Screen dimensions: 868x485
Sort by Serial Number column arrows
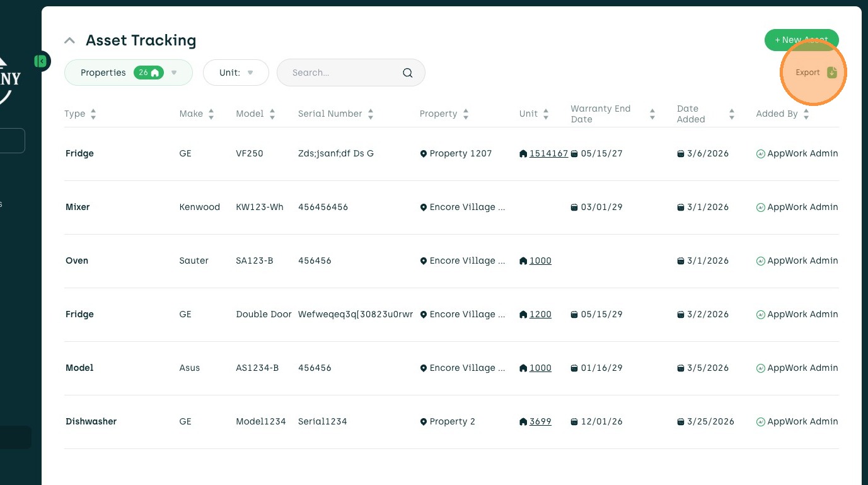371,114
